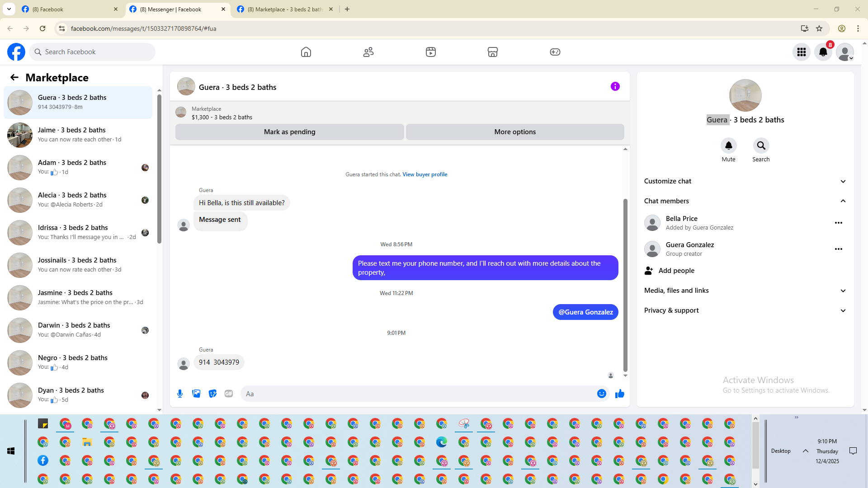
Task: Open the GIF picker icon
Action: pos(229,394)
